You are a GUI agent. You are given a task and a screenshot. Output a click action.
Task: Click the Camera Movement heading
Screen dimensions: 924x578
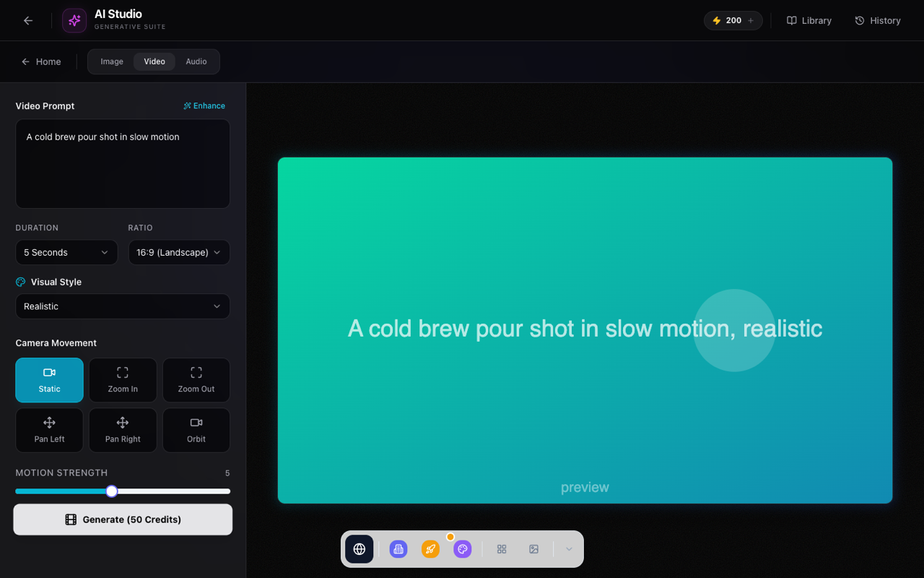point(56,343)
